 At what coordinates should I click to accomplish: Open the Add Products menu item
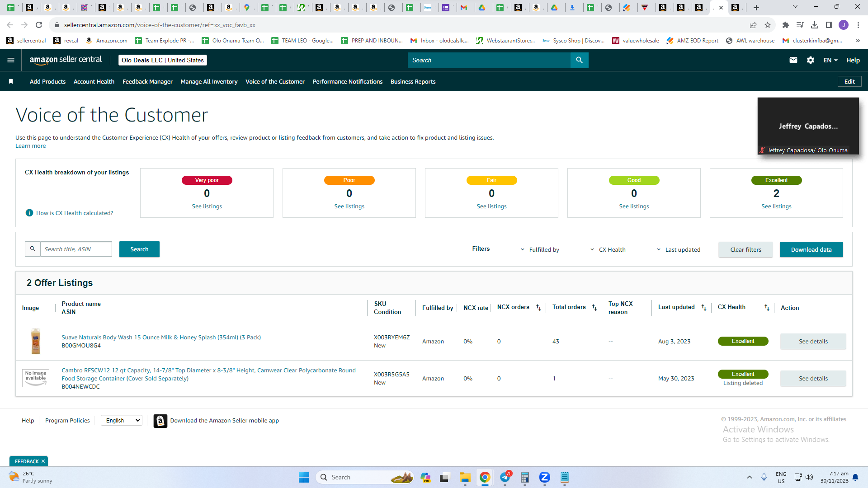coord(47,82)
